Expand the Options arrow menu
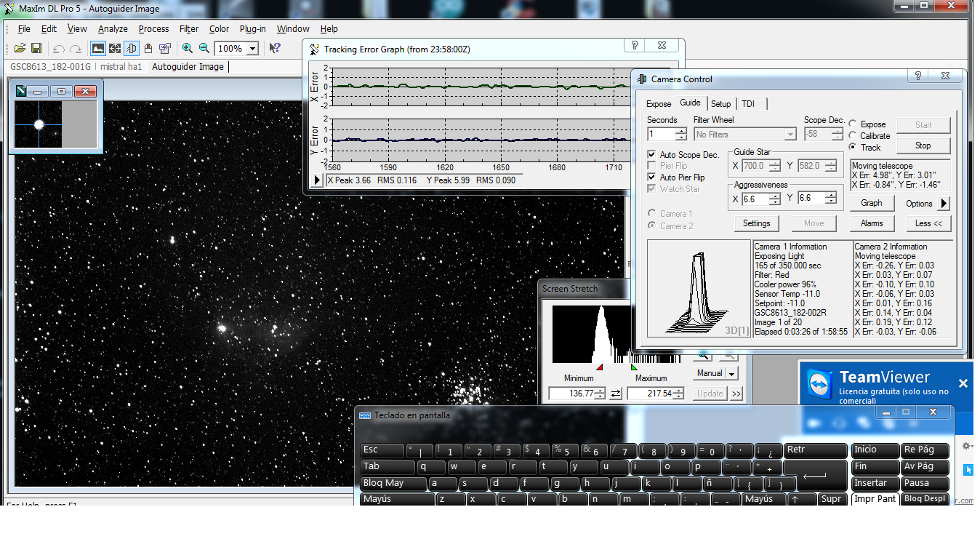 point(945,204)
